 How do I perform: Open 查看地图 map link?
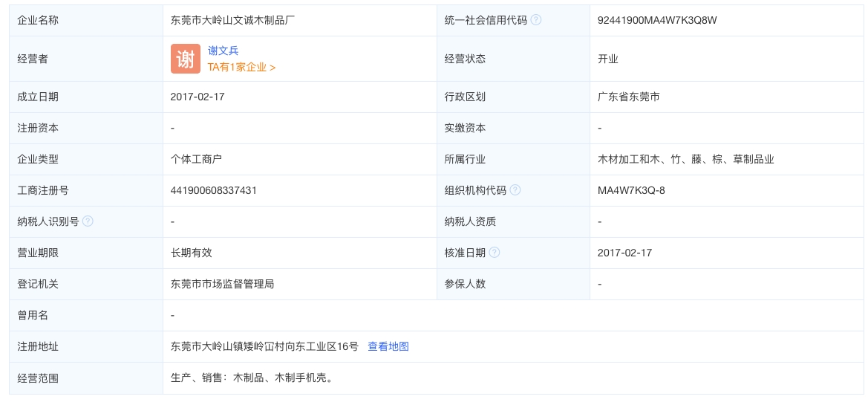(388, 346)
